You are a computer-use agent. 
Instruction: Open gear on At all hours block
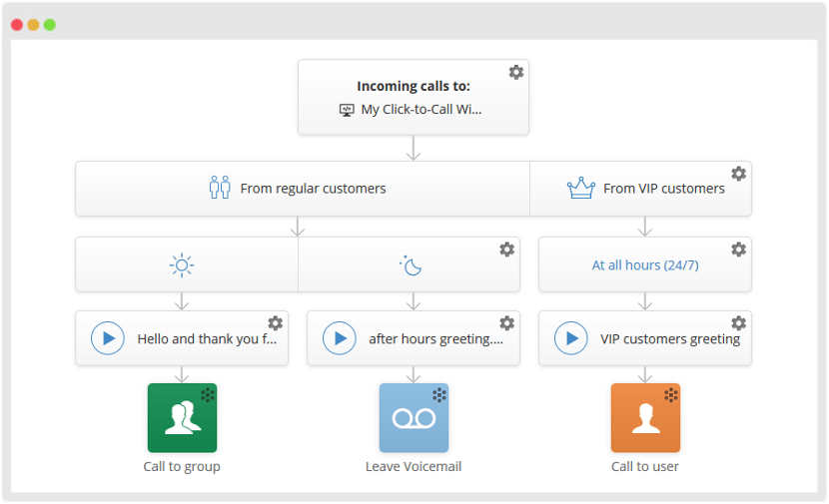coord(738,250)
